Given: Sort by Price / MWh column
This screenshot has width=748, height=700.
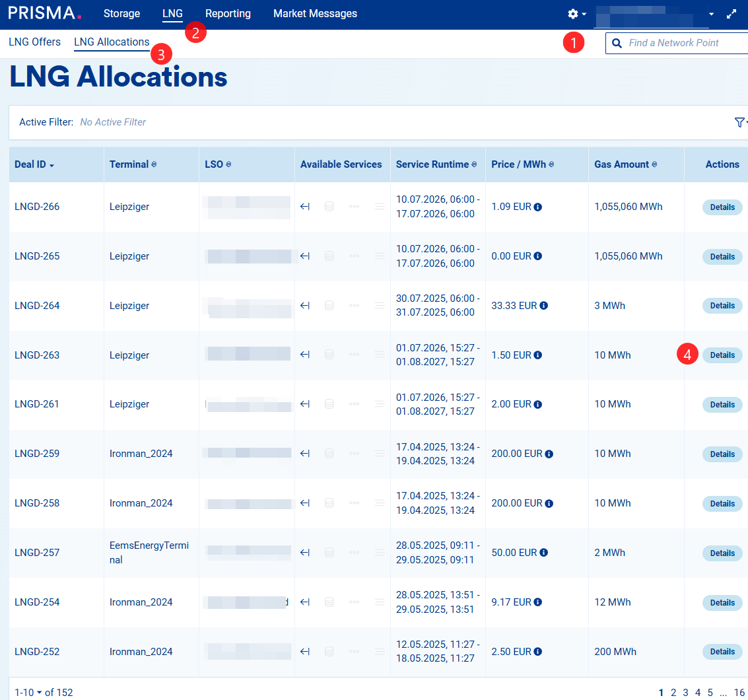Looking at the screenshot, I should [x=522, y=164].
